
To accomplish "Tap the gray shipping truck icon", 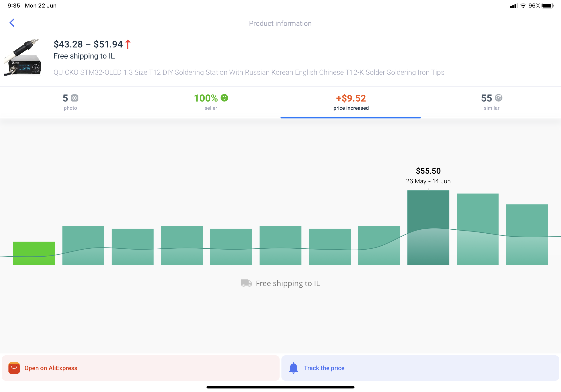I will coord(246,283).
